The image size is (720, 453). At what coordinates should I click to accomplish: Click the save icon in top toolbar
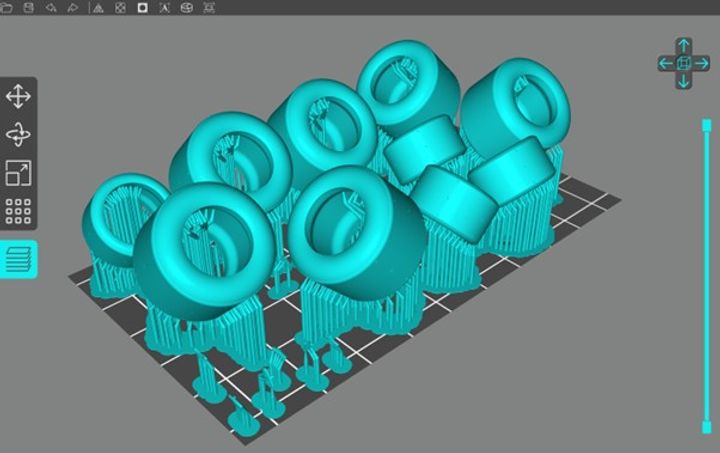(x=28, y=7)
